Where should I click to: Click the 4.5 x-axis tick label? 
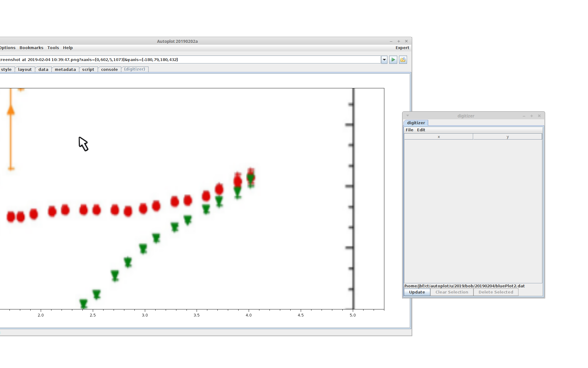click(x=301, y=315)
